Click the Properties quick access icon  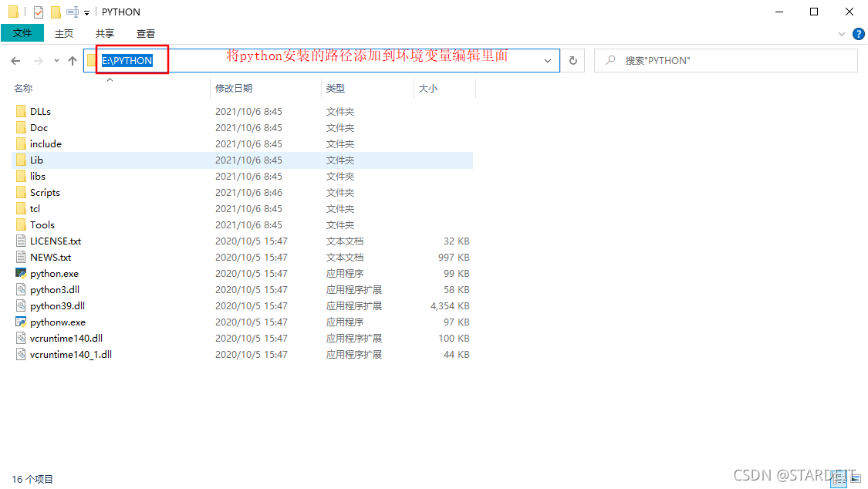point(39,12)
